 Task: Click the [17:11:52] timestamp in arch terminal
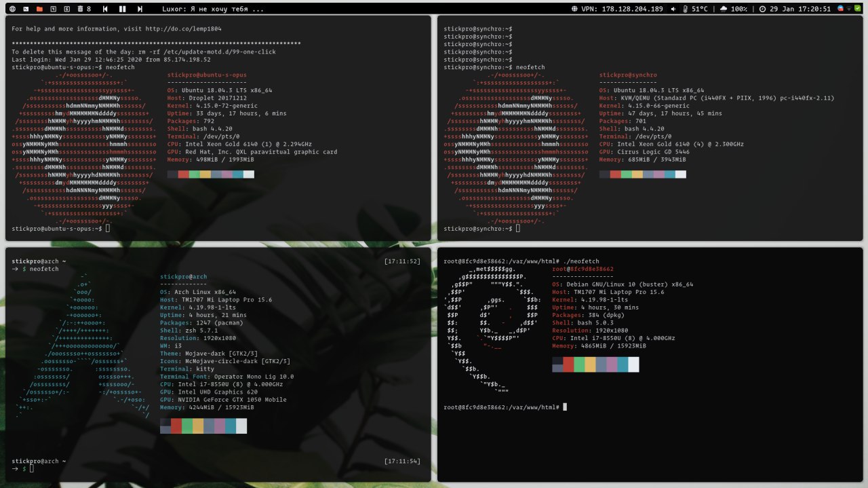[x=402, y=261]
